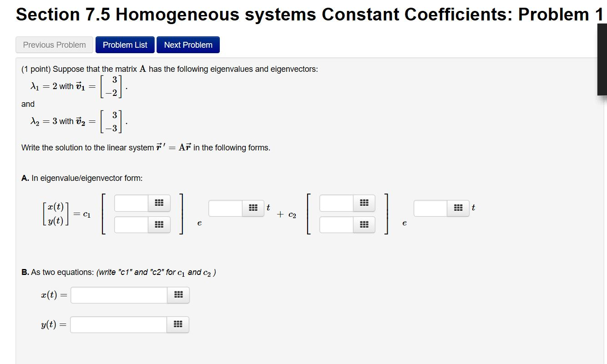607x364 pixels.
Task: Select the second eigenvector's bottom input blank
Action: point(336,224)
